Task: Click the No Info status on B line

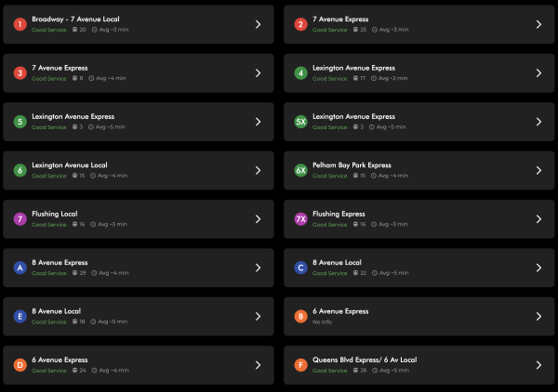Action: [x=322, y=322]
